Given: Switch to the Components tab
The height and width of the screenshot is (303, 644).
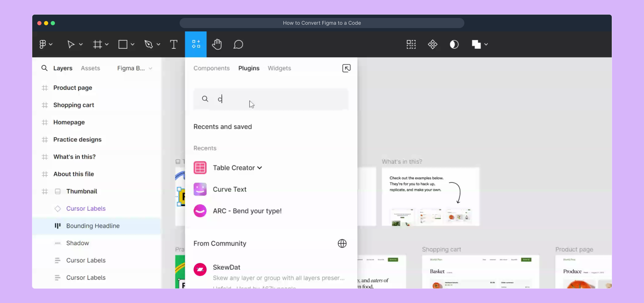Looking at the screenshot, I should [x=211, y=68].
